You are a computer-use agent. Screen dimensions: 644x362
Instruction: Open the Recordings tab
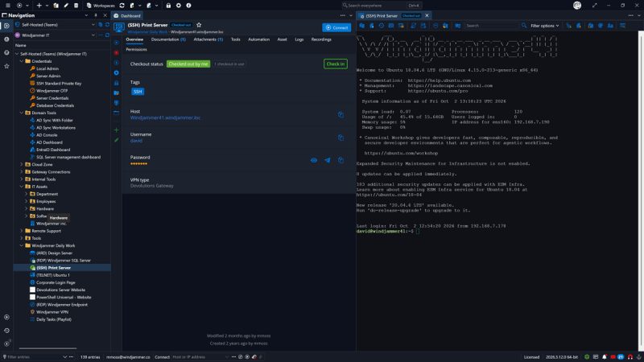point(321,39)
